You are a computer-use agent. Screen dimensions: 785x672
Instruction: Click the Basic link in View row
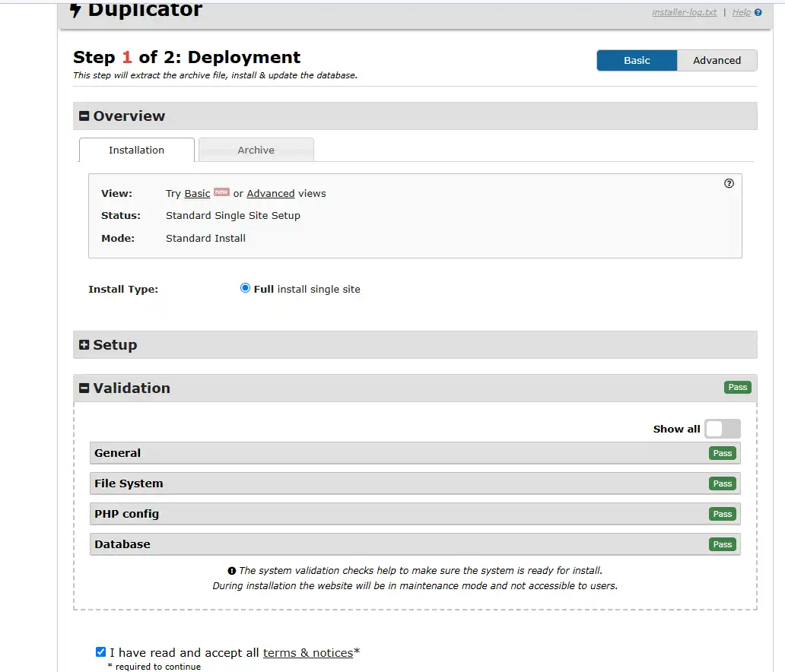(197, 194)
